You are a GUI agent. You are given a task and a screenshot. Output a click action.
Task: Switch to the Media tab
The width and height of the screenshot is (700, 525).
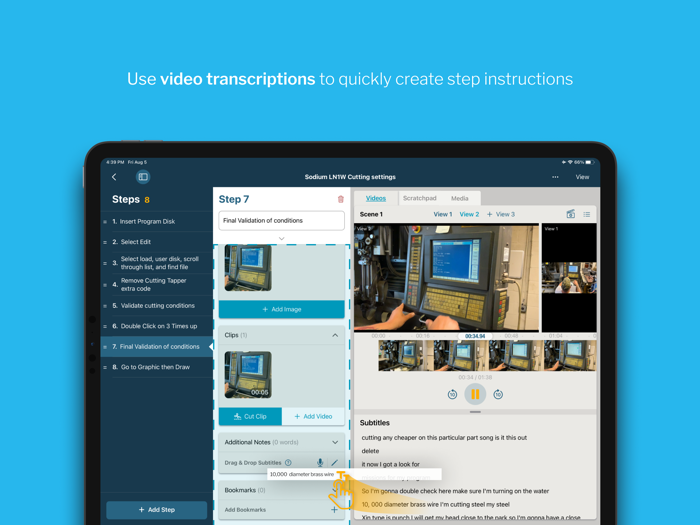click(x=459, y=198)
